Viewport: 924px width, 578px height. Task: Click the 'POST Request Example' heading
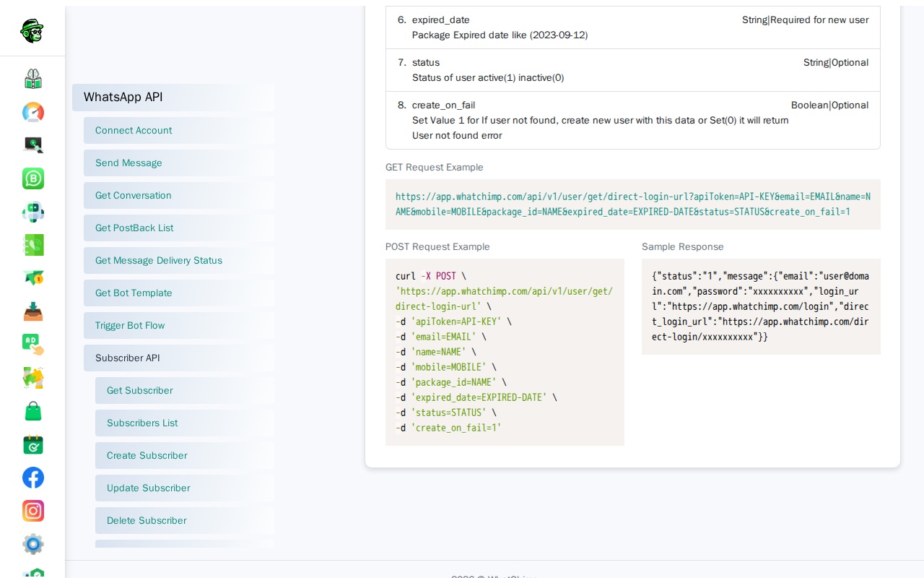(437, 247)
